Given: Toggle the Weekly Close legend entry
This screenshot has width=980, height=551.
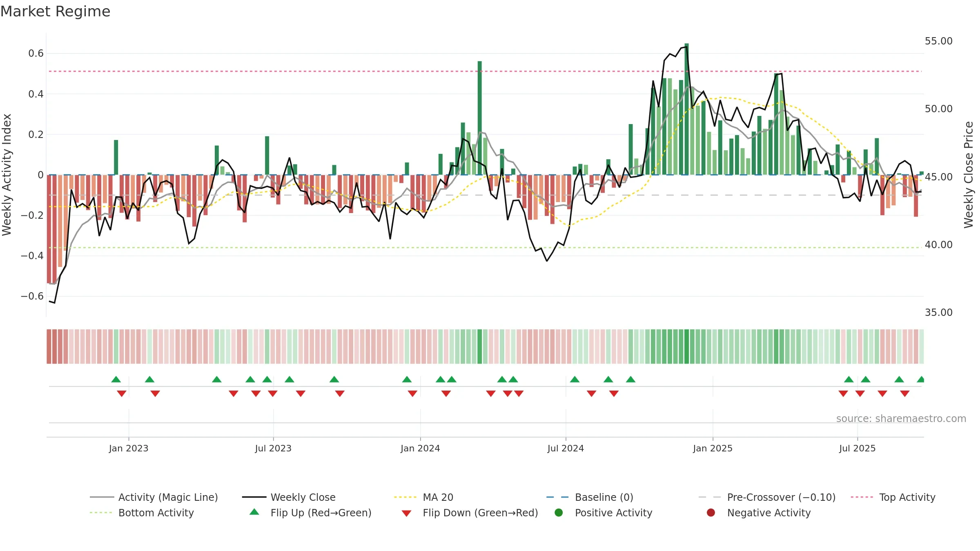Looking at the screenshot, I should (289, 497).
